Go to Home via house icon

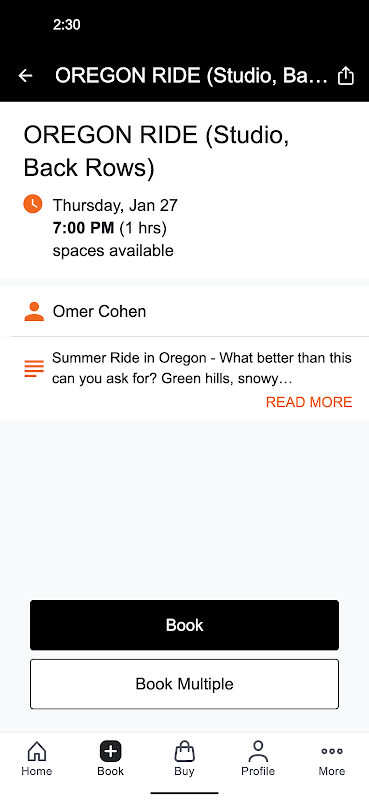[37, 758]
